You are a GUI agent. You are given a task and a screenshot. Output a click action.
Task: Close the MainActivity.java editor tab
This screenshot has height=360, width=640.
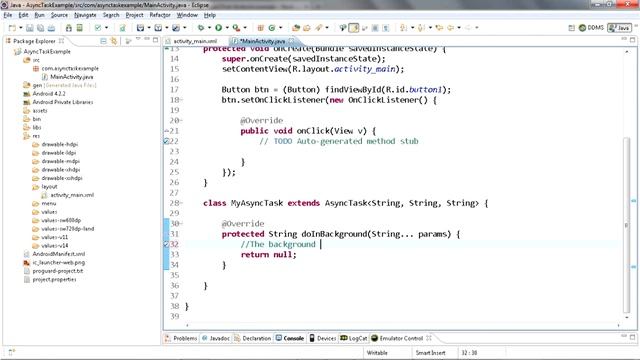291,41
